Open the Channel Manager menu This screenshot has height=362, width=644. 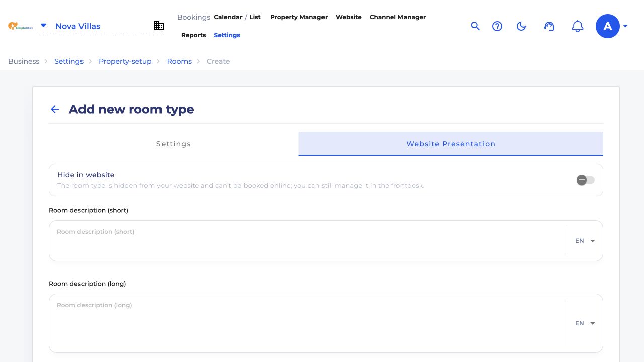397,17
